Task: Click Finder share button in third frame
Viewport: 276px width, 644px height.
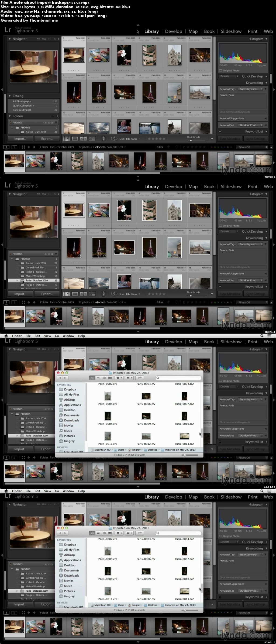Action: tap(140, 378)
